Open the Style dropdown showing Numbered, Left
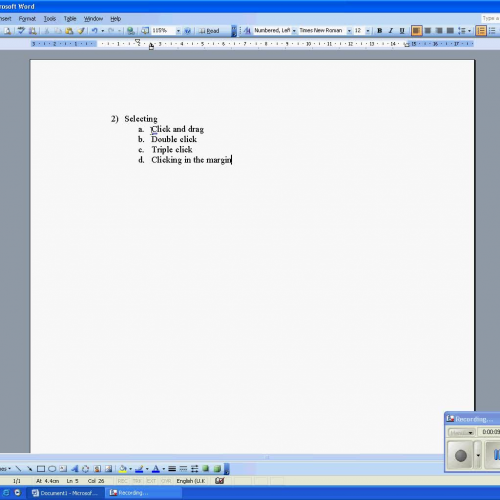The image size is (500, 500). pos(294,31)
